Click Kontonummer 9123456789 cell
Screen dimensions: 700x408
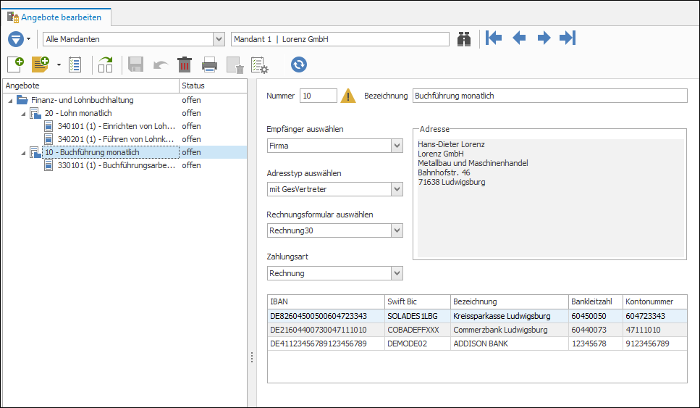(654, 344)
